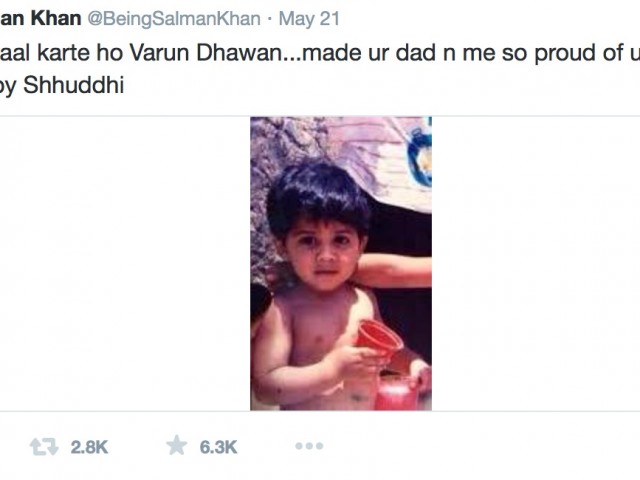Viewport: 640px width, 480px height.
Task: Open the attached childhood photo
Action: 340,263
